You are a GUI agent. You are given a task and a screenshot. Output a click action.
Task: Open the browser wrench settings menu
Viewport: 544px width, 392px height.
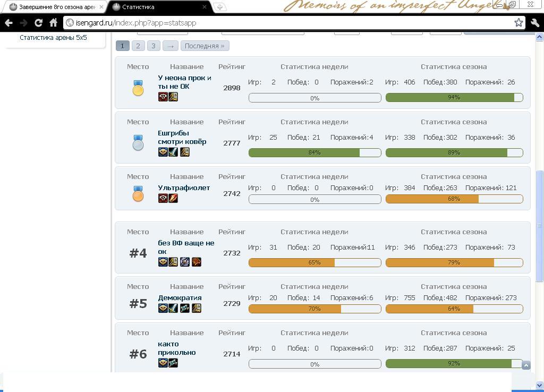point(535,23)
